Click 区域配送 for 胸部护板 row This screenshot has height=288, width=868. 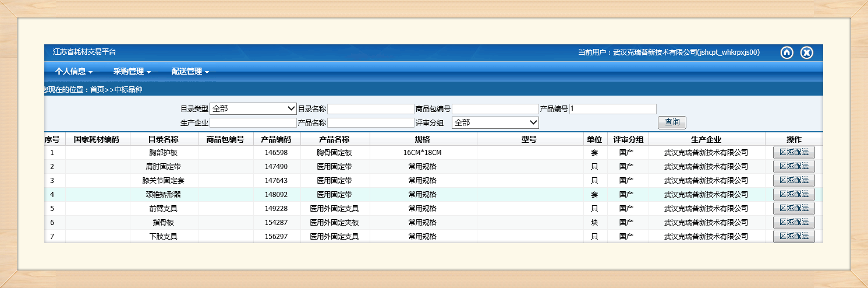[793, 153]
